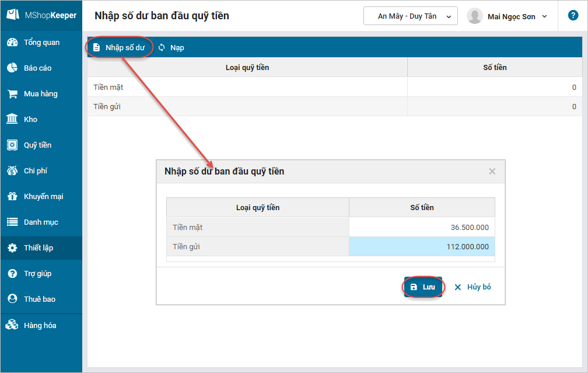The height and width of the screenshot is (373, 588).
Task: Open Tổng quan menu label
Action: [41, 43]
